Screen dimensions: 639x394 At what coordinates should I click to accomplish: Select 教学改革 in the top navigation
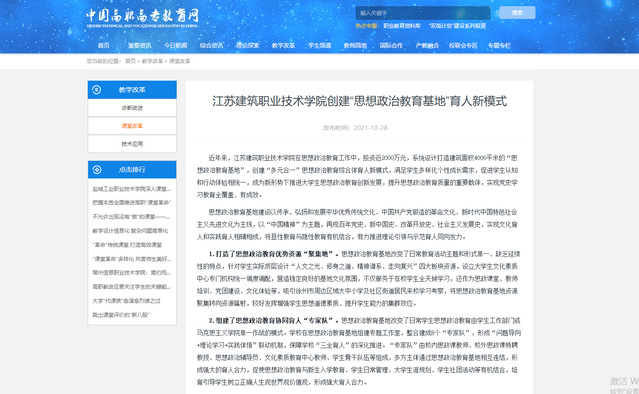pos(283,45)
